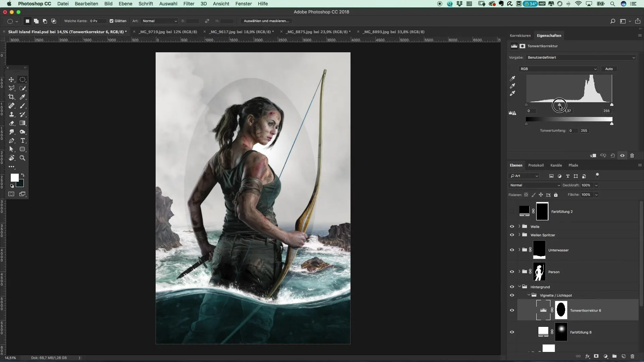Swap foreground and background colors

click(x=23, y=175)
